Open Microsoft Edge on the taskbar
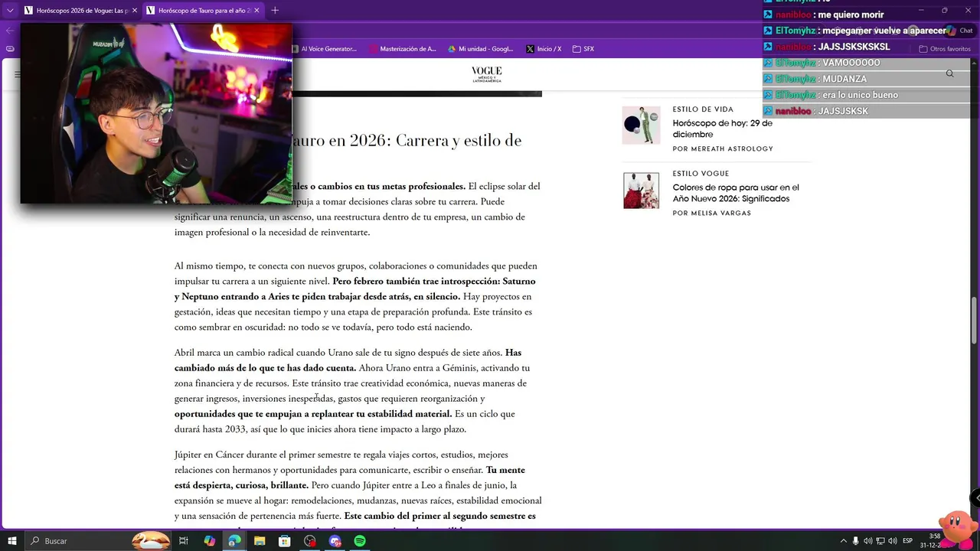The width and height of the screenshot is (980, 551). pos(234,541)
